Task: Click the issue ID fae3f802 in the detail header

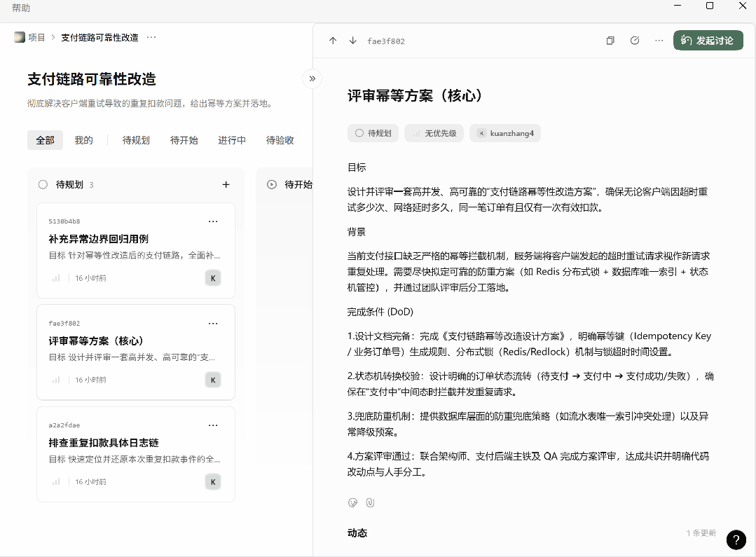Action: [x=386, y=41]
